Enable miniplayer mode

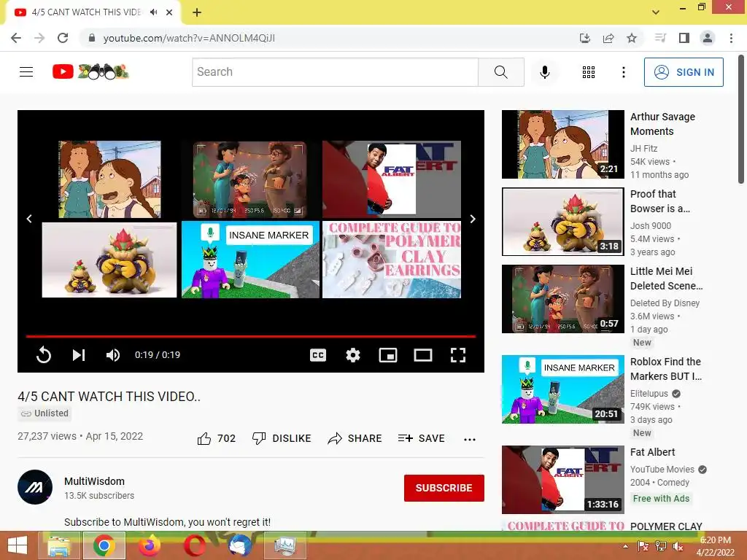click(x=388, y=355)
